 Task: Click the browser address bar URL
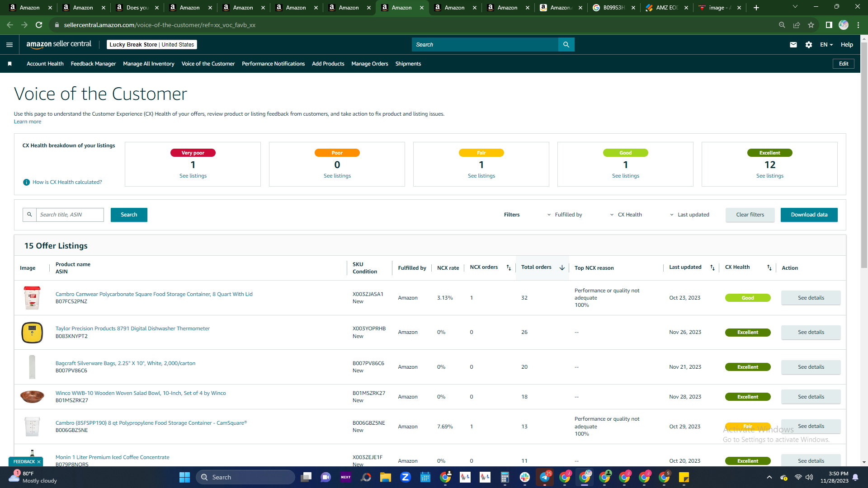160,25
